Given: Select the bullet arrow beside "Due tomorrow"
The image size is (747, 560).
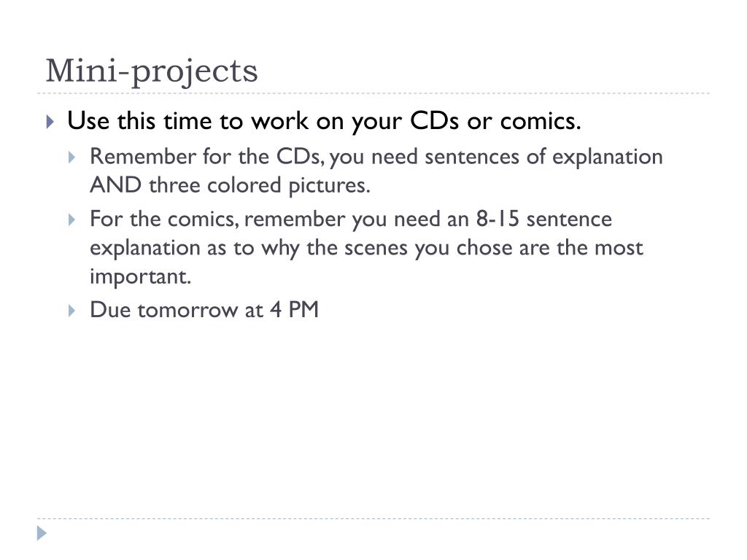Looking at the screenshot, I should click(x=72, y=311).
